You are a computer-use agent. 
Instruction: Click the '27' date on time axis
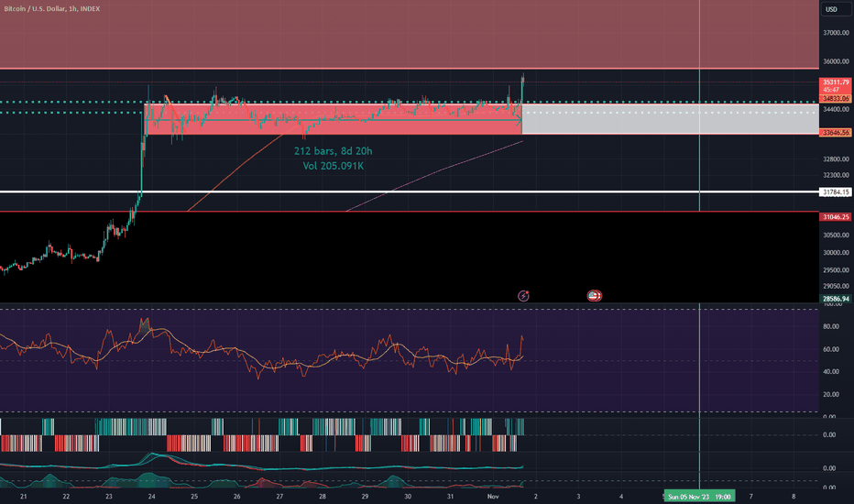279,497
